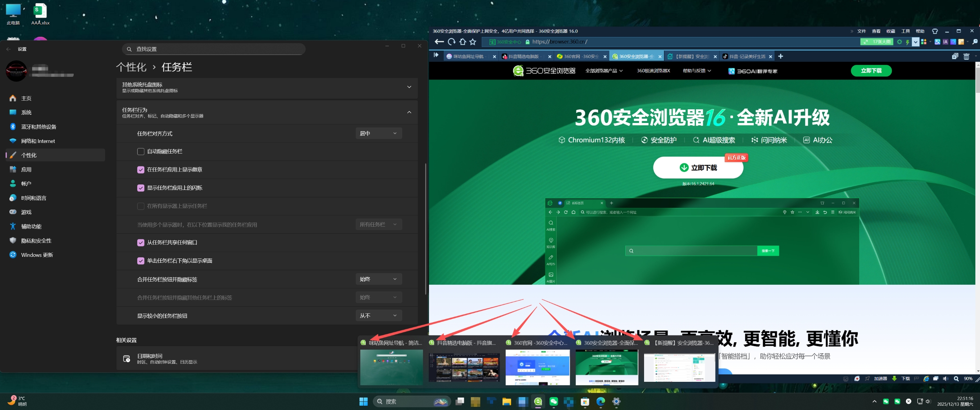
Task: Uncheck 在任务栏应用上显示徽章
Action: pyautogui.click(x=141, y=170)
